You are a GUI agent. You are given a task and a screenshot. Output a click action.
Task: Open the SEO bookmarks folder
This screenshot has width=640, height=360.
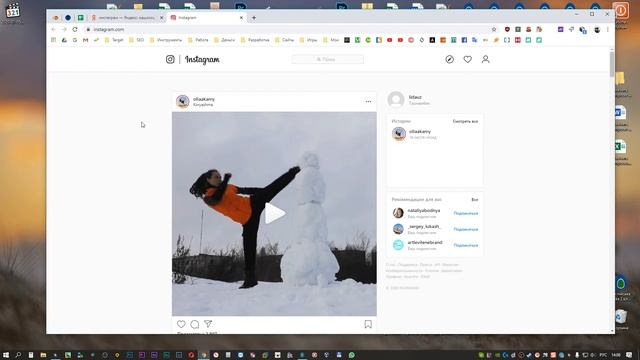click(x=137, y=40)
